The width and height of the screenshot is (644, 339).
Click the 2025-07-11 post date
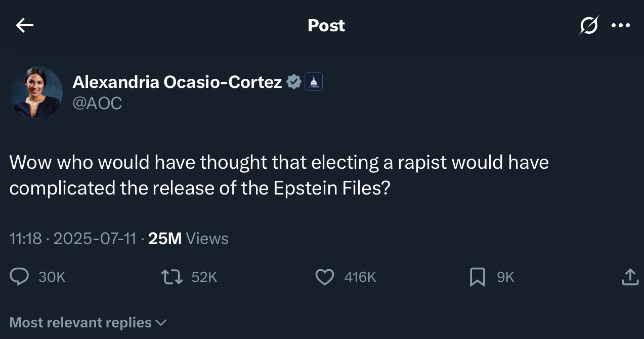(95, 238)
